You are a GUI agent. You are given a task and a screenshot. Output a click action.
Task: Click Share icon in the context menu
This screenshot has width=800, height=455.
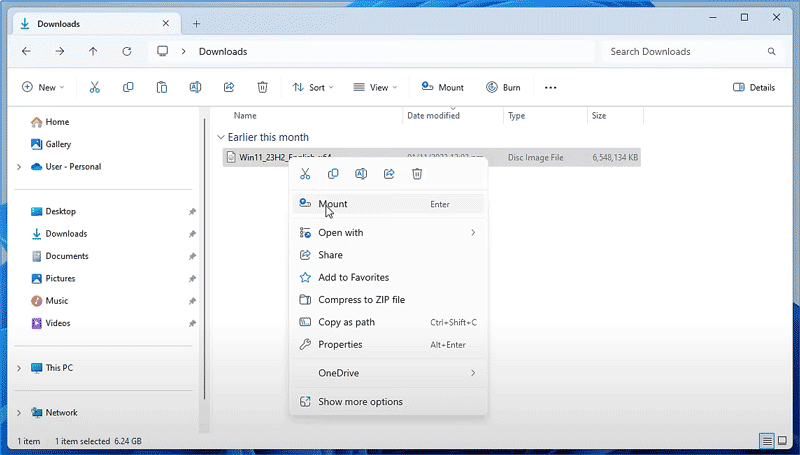pos(389,174)
